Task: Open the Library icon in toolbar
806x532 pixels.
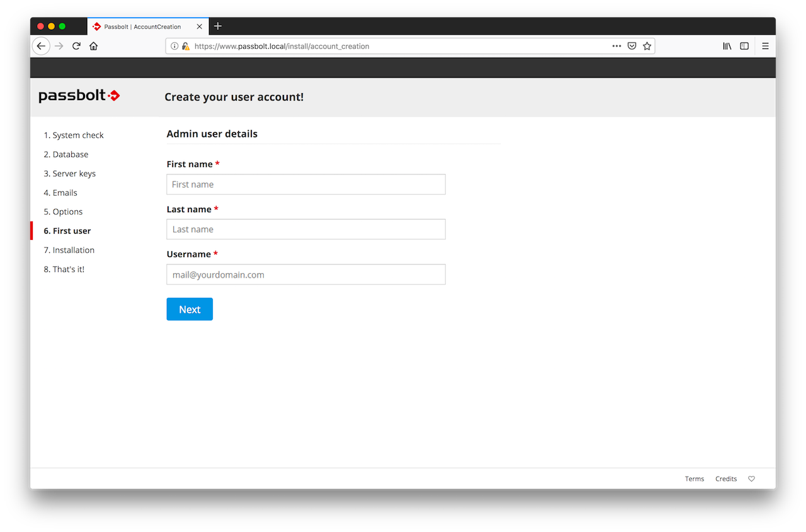Action: [x=727, y=46]
